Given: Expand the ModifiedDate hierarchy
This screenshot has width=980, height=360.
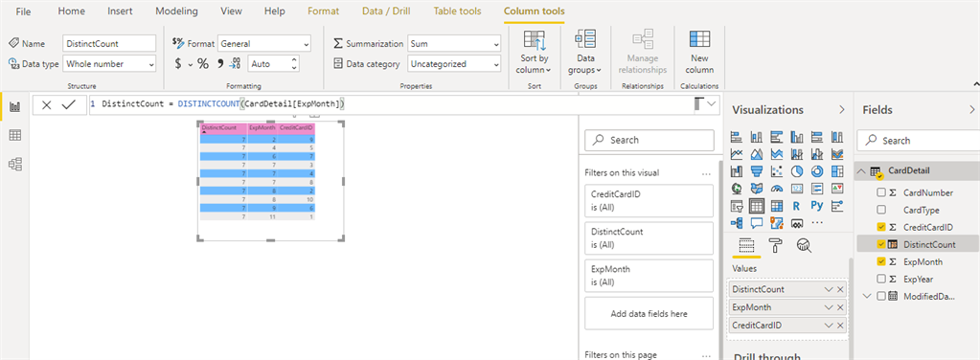Looking at the screenshot, I should (868, 296).
